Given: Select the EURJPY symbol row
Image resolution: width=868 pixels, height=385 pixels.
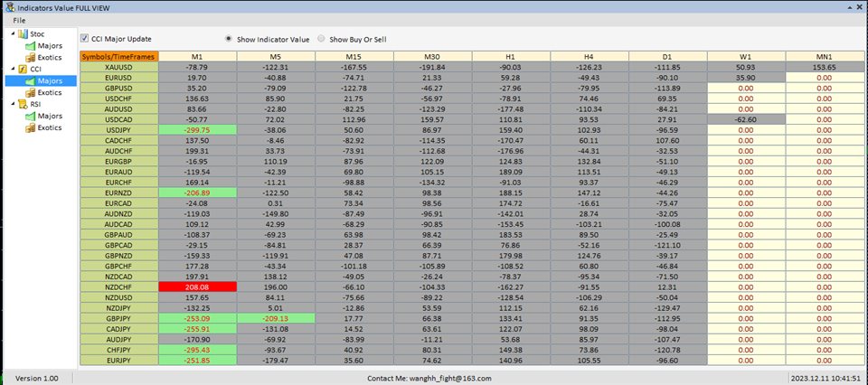Looking at the screenshot, I should click(119, 360).
